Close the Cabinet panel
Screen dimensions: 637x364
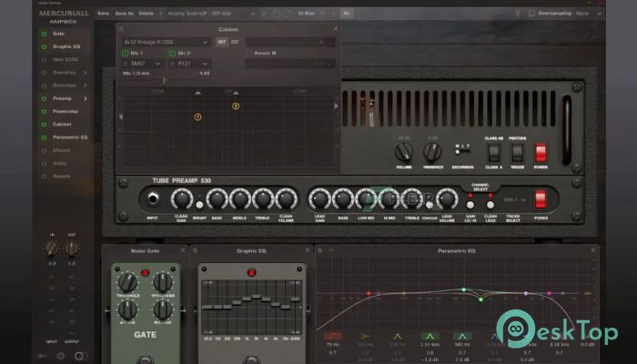click(335, 29)
